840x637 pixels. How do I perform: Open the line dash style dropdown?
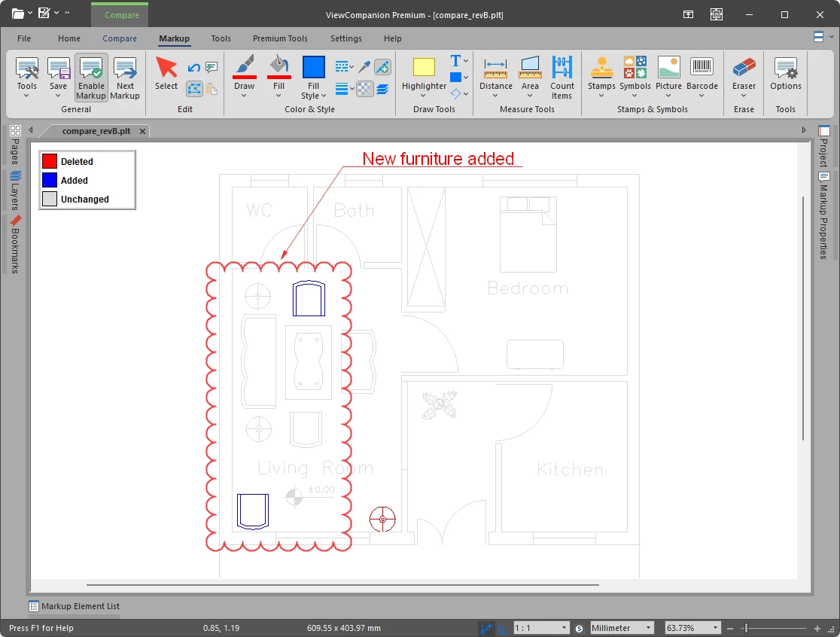click(x=344, y=67)
